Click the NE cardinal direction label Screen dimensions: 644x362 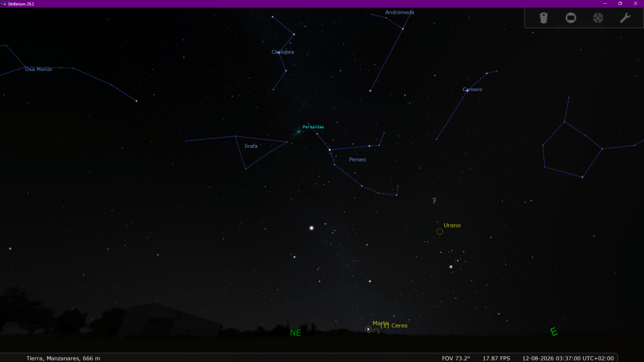tap(296, 333)
